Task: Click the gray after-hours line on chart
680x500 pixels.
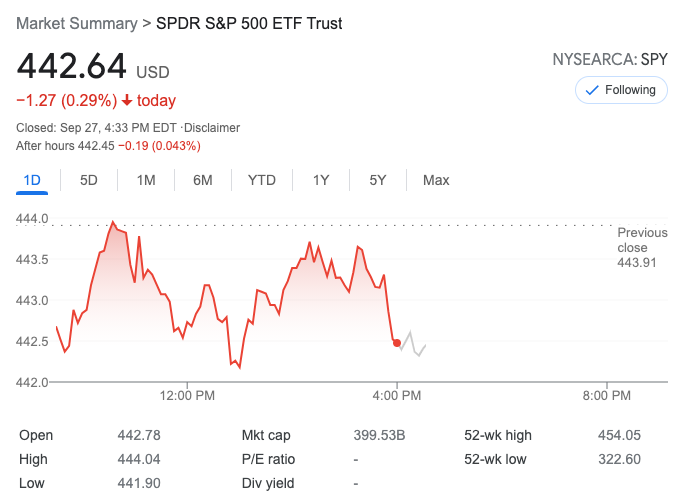Action: [x=413, y=345]
